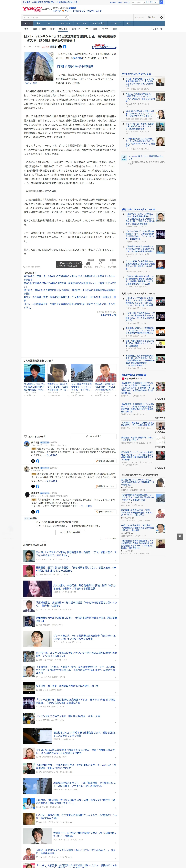The image size is (186, 868).
Task: Open the 新規取得 ID link
Action: pyautogui.click(x=72, y=8)
